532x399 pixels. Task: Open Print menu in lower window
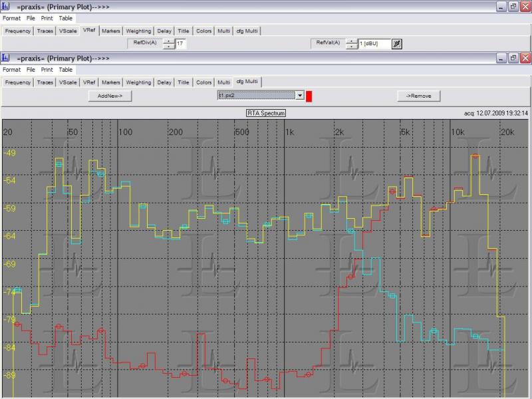[x=47, y=70]
